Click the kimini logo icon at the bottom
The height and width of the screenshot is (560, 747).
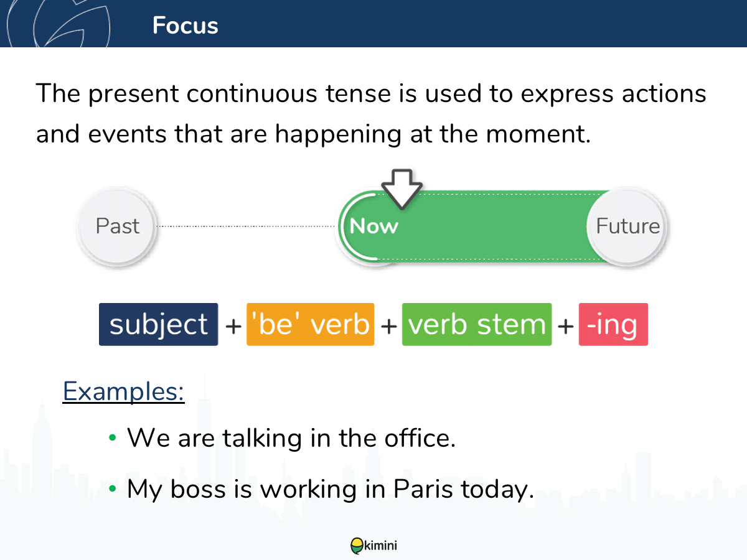(x=357, y=546)
